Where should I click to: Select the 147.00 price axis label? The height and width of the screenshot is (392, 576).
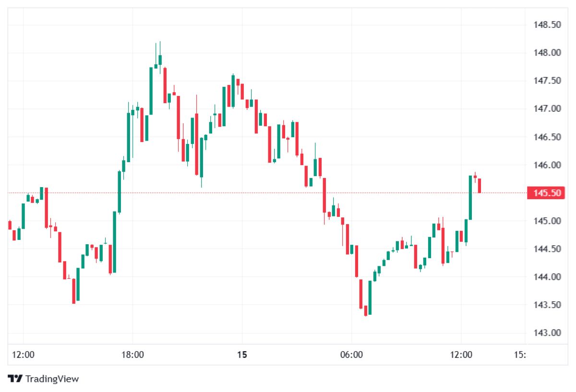coord(547,109)
